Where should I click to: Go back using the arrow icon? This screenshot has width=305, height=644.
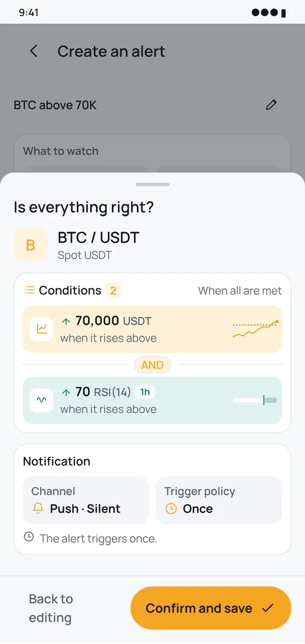pyautogui.click(x=34, y=51)
